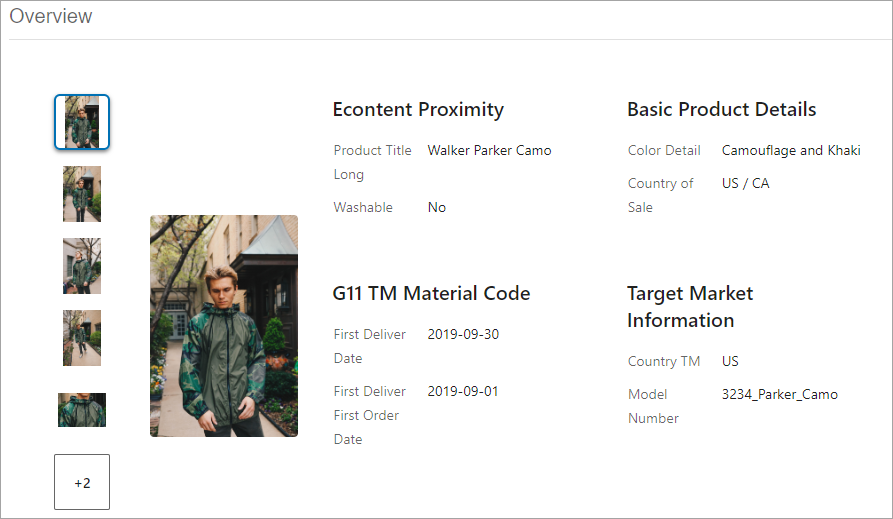Select the second thumbnail in the gallery

82,194
